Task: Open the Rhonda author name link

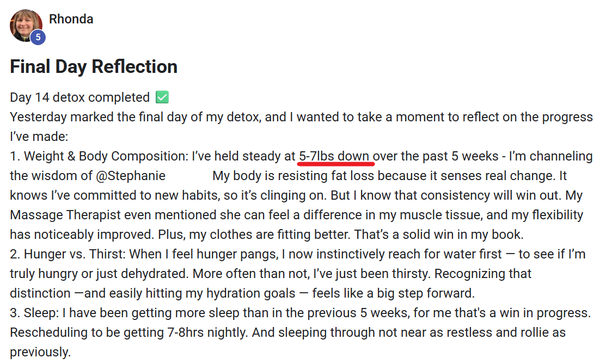Action: pos(71,19)
